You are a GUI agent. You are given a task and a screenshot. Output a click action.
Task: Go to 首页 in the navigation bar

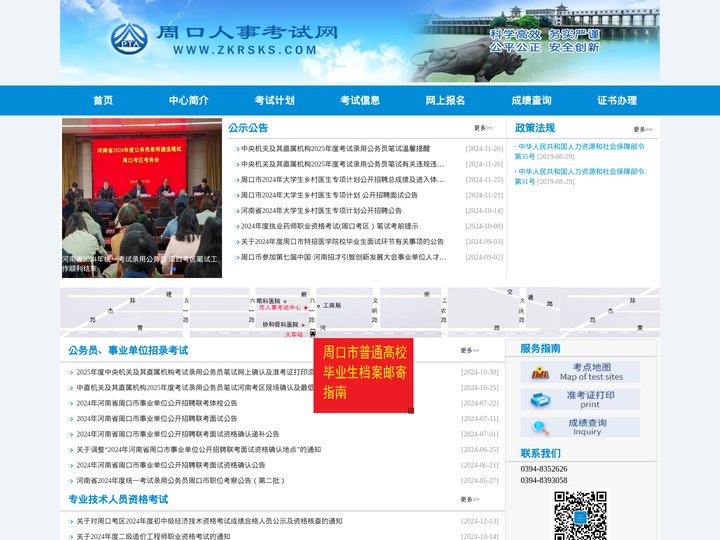[103, 100]
